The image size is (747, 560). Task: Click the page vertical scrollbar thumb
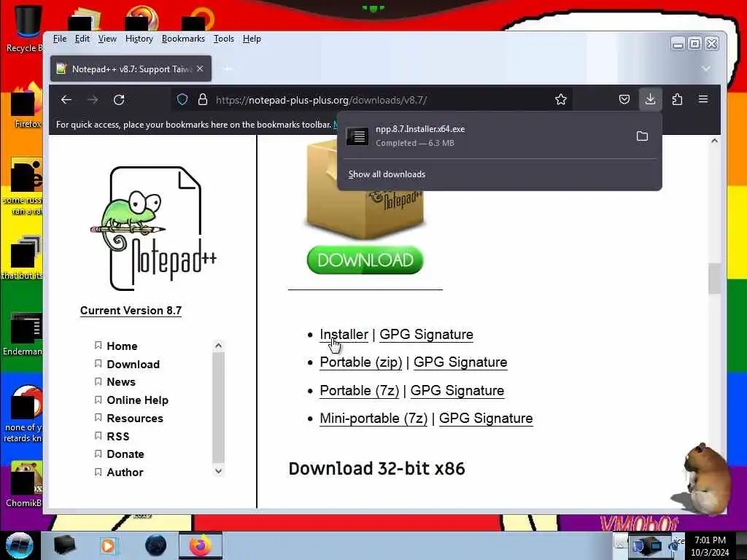(x=714, y=279)
